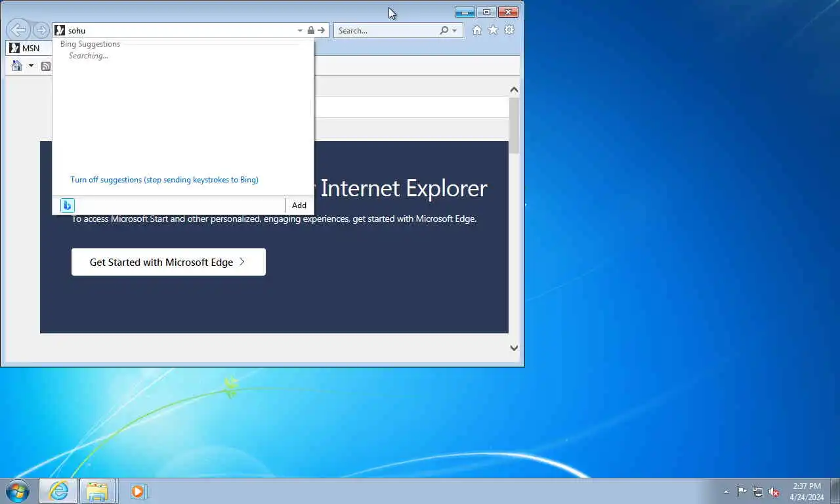Open Favorites star icon
840x504 pixels.
493,30
